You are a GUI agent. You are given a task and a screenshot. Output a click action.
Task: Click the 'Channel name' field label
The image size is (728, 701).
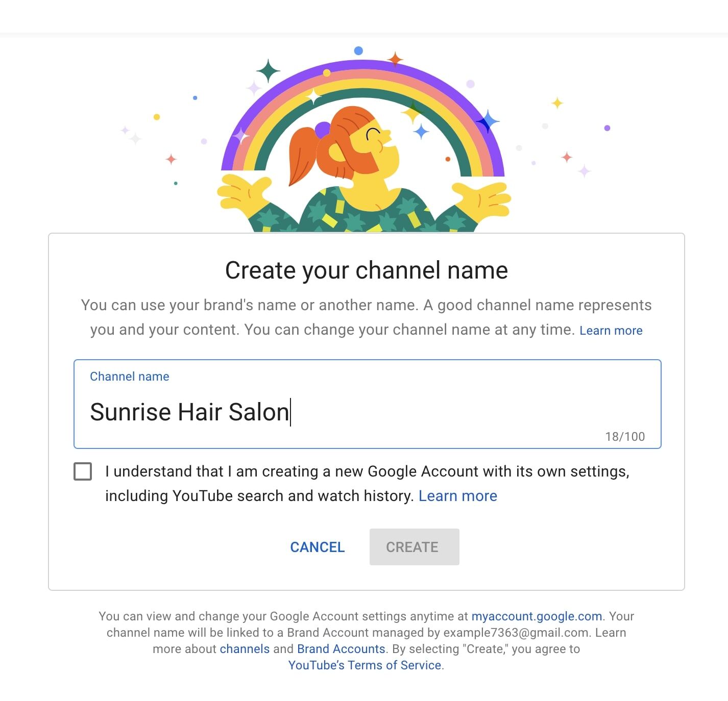[130, 377]
